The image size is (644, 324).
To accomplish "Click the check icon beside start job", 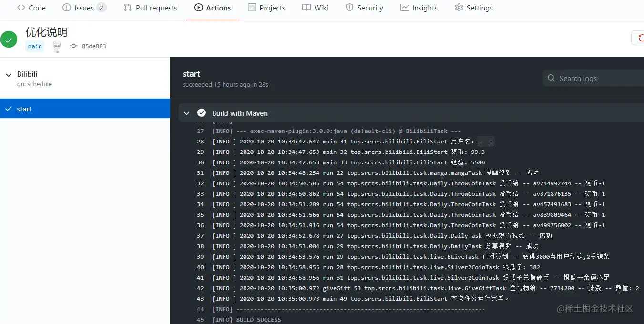I will [8, 109].
